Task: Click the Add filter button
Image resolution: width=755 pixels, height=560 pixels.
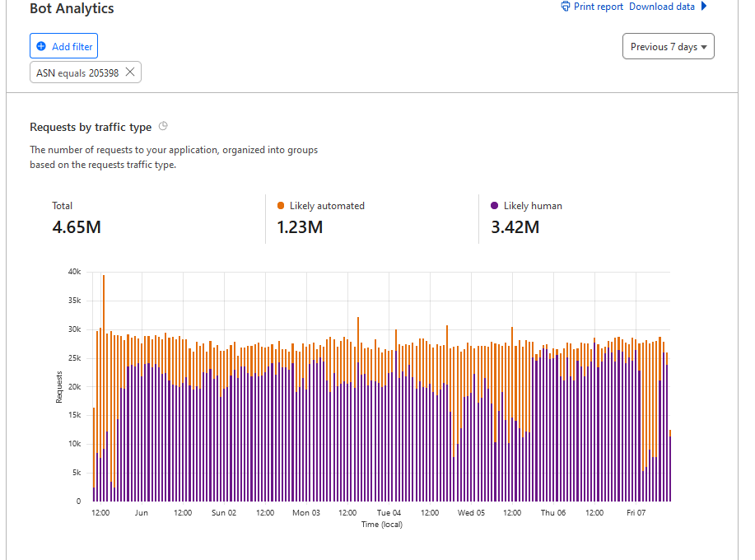Action: (63, 46)
